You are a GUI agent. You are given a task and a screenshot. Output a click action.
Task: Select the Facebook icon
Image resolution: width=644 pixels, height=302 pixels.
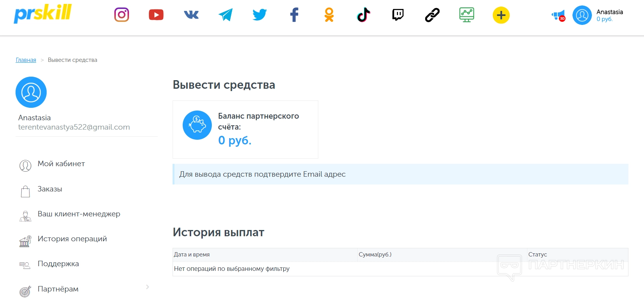tap(294, 15)
